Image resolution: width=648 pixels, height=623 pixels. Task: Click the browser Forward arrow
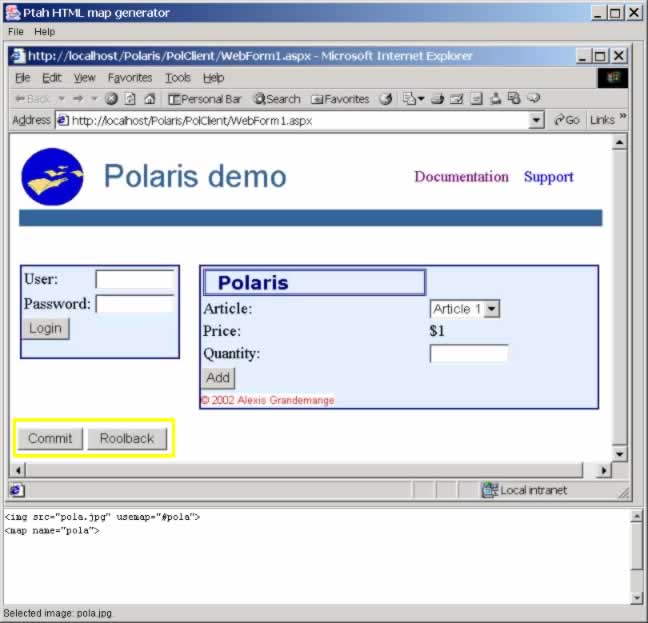(x=78, y=99)
